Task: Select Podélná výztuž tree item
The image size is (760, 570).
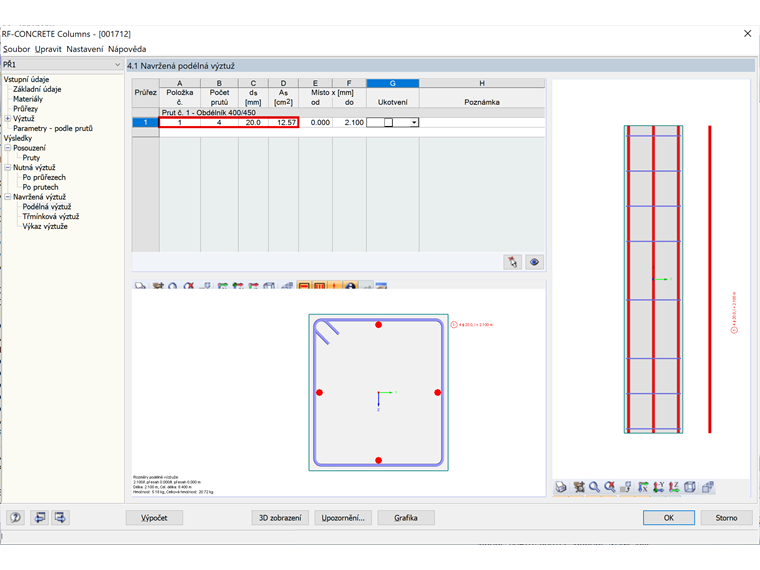Action: 47,206
